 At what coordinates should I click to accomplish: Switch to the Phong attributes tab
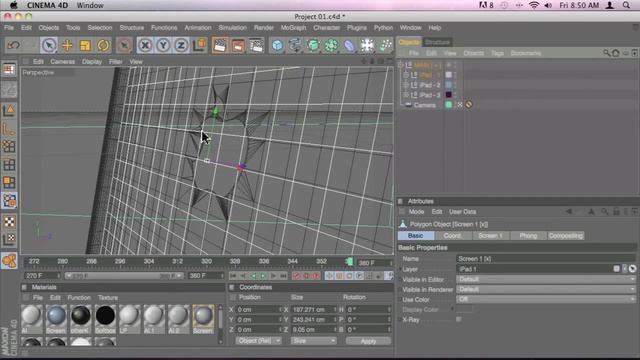[x=528, y=236]
